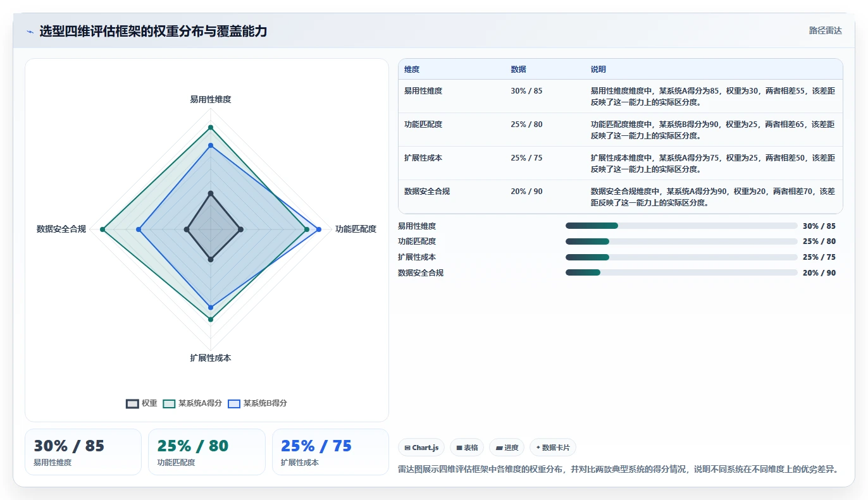Click the 数据安全合规 axis label on the radar

tap(61, 229)
